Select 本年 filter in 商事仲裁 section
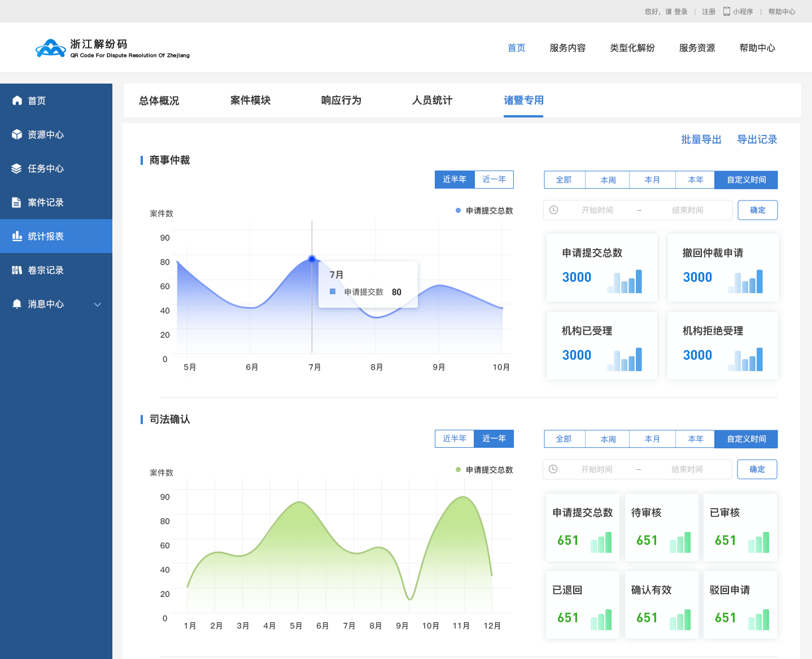Image resolution: width=812 pixels, height=659 pixels. click(696, 180)
